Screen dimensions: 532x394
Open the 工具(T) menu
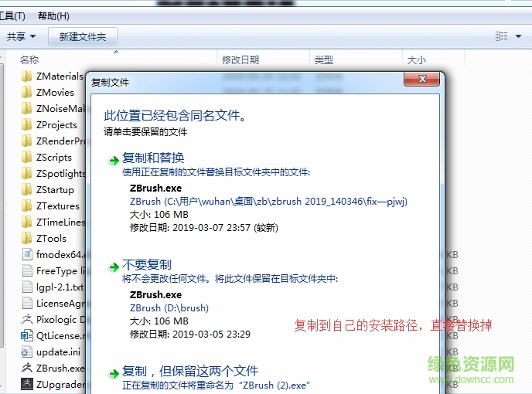(x=12, y=16)
